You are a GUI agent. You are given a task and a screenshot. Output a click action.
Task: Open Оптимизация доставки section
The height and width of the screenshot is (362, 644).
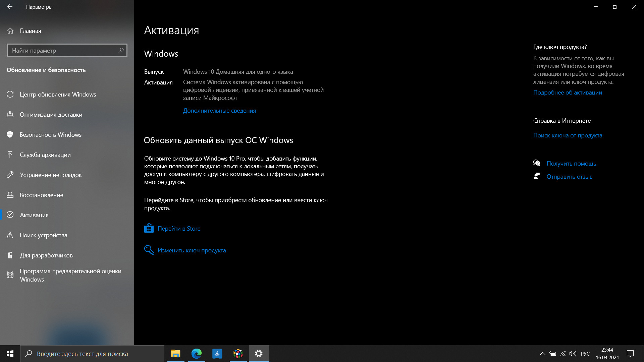click(67, 115)
